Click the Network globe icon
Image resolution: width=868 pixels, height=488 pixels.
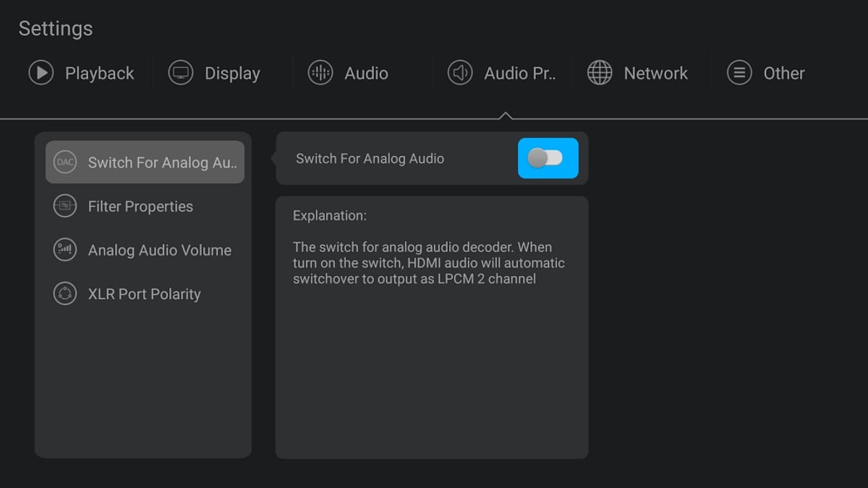pyautogui.click(x=600, y=73)
